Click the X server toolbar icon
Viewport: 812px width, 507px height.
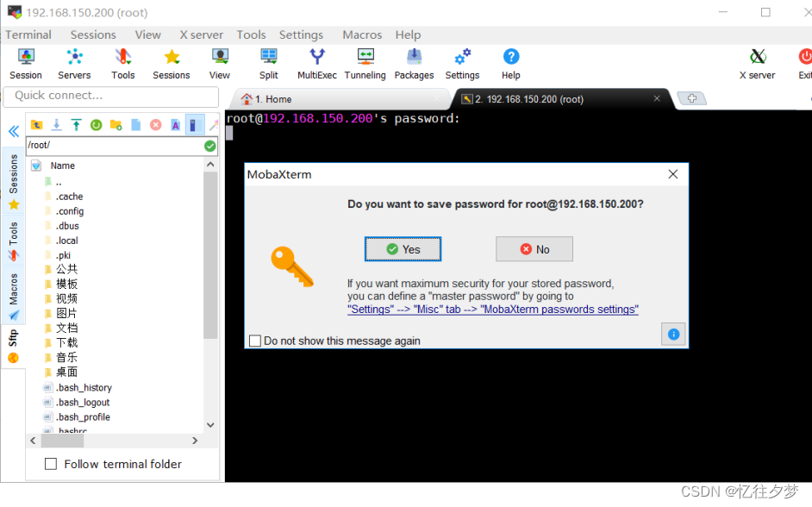757,64
